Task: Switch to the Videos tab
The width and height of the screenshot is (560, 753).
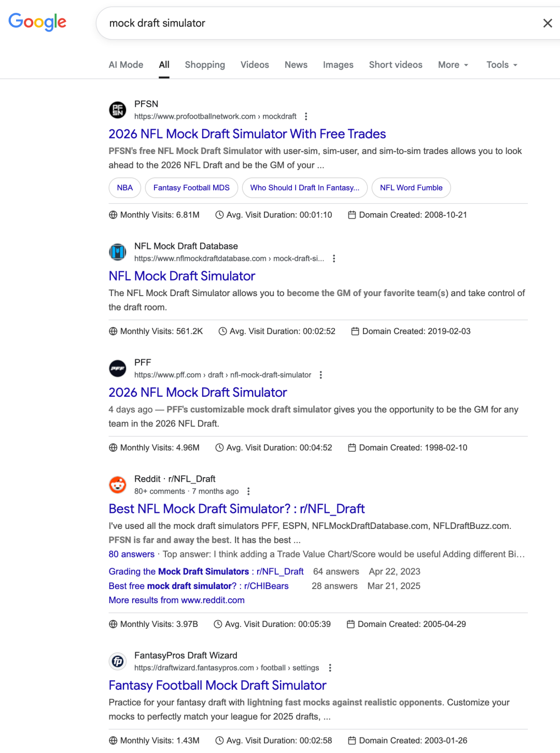Action: pyautogui.click(x=255, y=65)
